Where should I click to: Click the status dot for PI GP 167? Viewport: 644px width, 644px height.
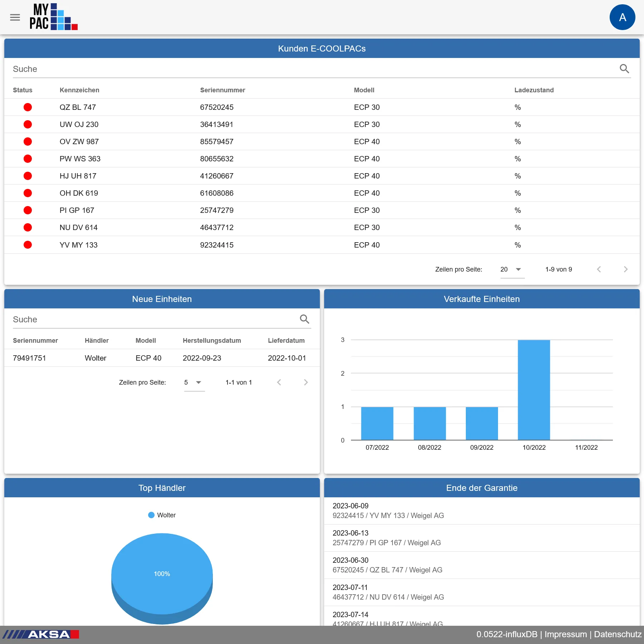coord(28,210)
